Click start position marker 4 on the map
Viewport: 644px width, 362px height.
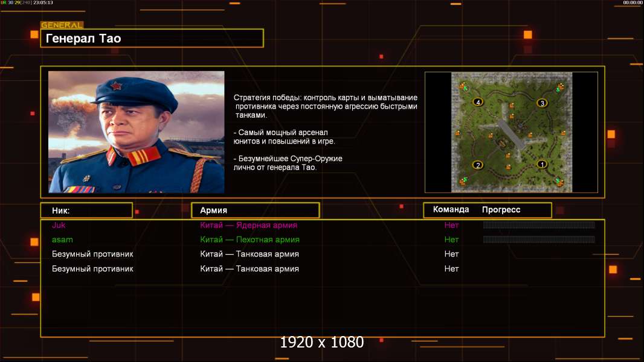tap(477, 102)
